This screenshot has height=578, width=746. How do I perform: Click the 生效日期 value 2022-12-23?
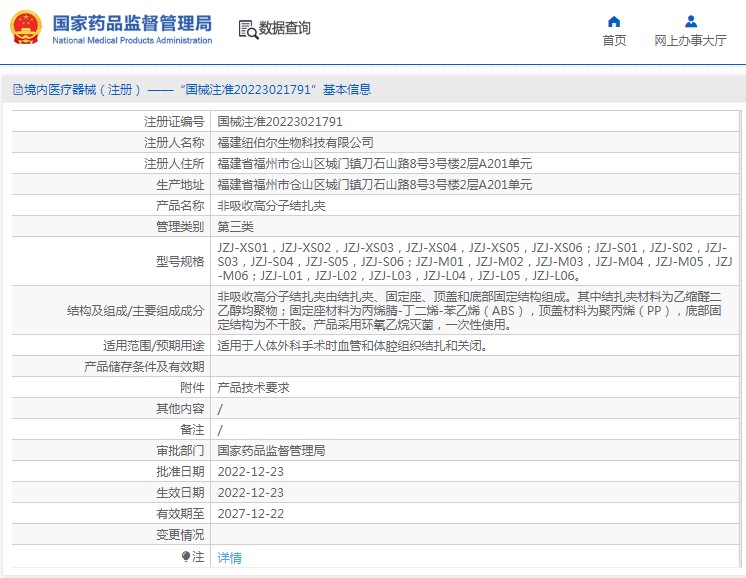tap(250, 493)
